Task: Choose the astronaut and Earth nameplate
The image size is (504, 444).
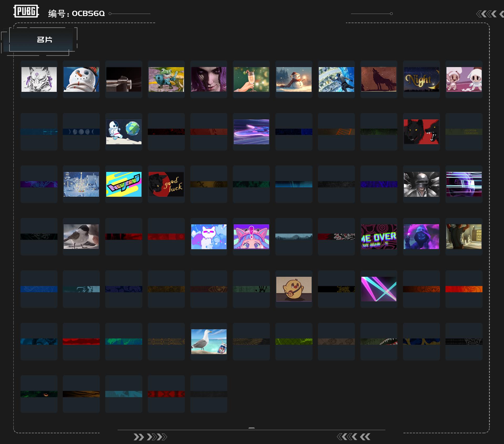Action: point(124,132)
